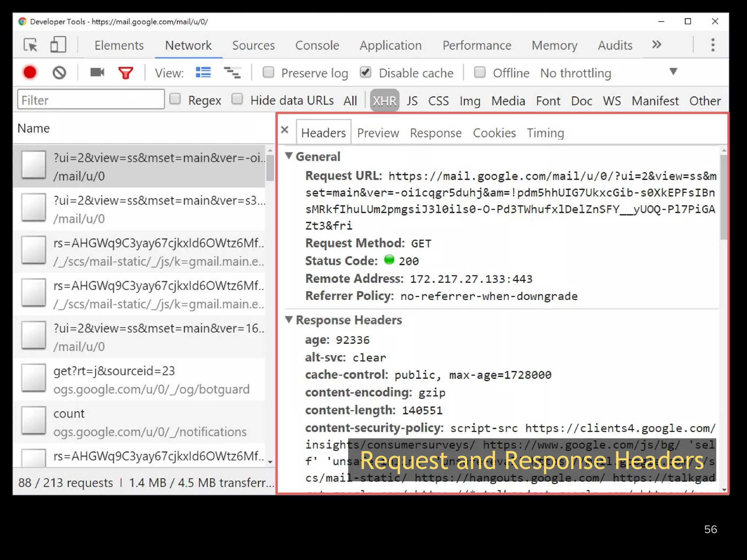Filter requests by Doc type

(x=581, y=101)
